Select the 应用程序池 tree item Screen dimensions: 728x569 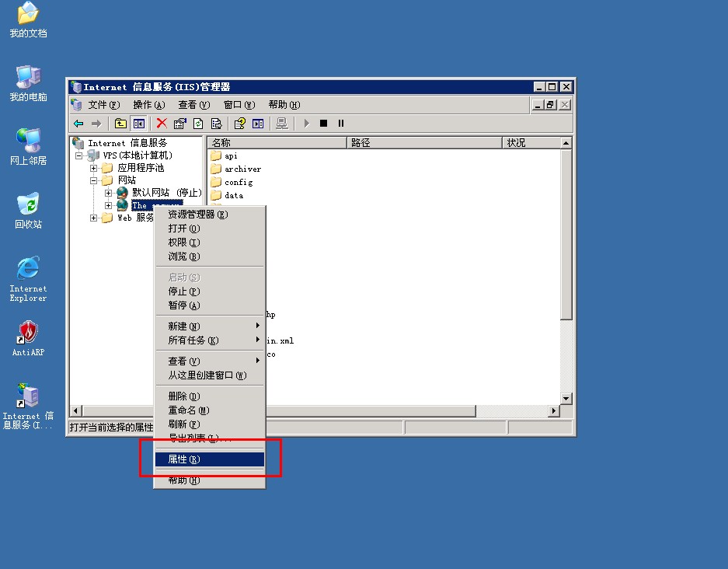(x=141, y=168)
